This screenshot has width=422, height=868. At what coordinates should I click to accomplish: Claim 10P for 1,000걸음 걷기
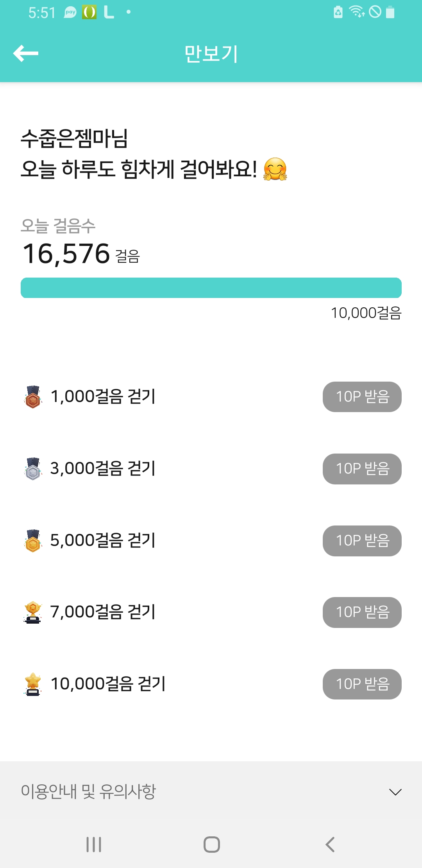(x=362, y=397)
